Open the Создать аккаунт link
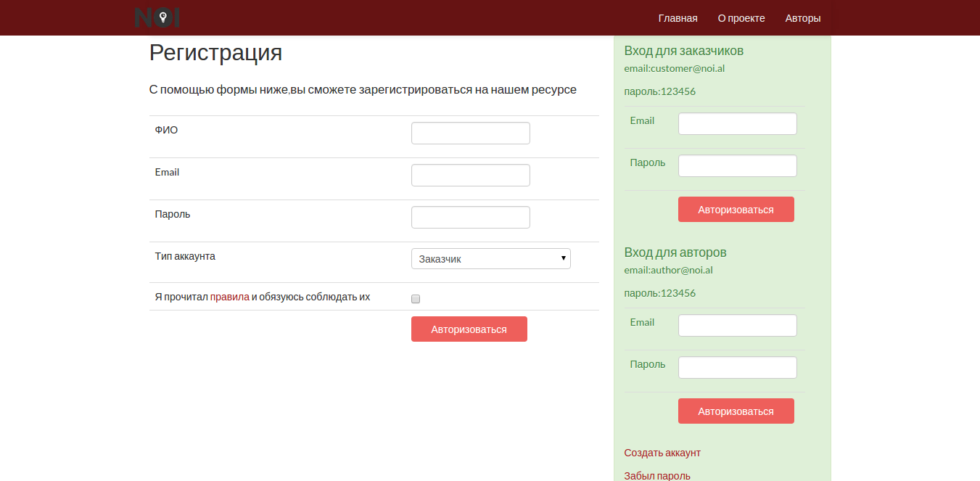 [662, 453]
